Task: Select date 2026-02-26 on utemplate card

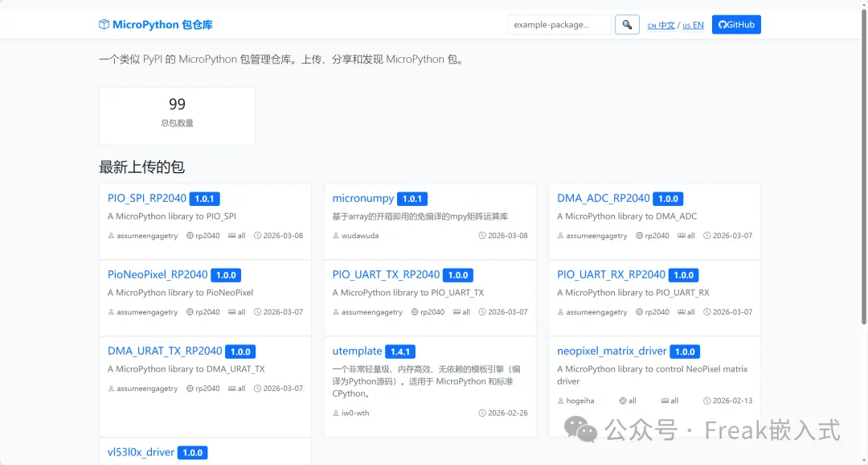Action: pyautogui.click(x=508, y=413)
